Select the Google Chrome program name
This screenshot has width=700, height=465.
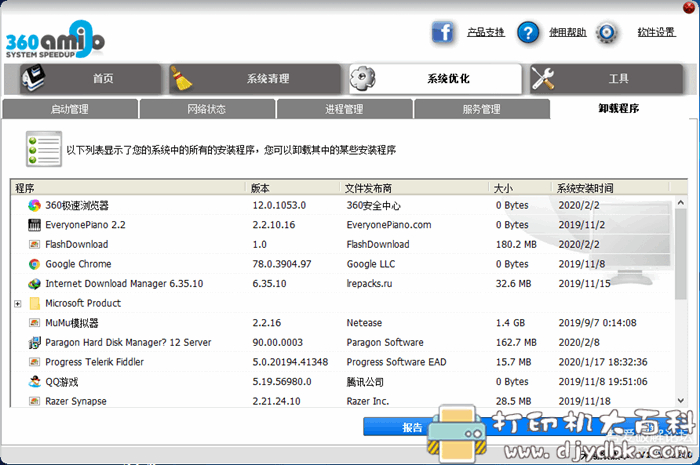(78, 264)
